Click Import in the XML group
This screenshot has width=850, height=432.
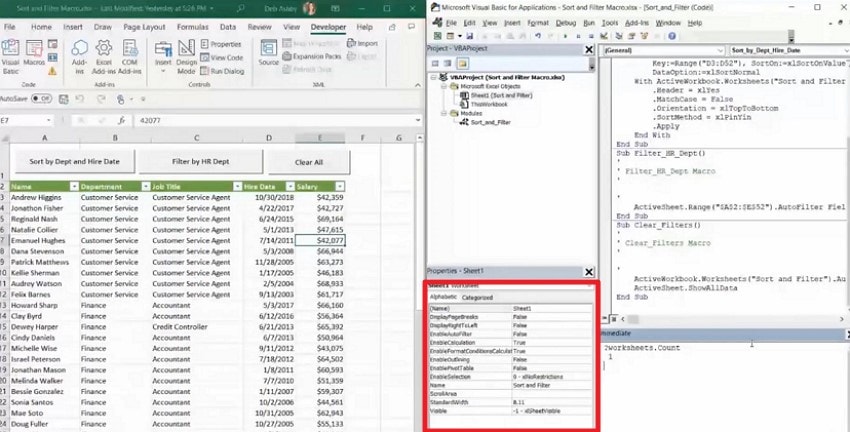point(363,43)
